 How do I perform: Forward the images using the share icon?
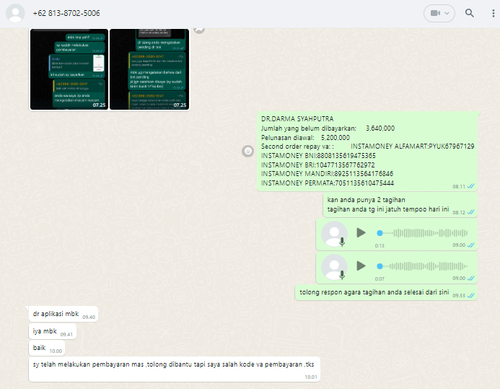(199, 30)
